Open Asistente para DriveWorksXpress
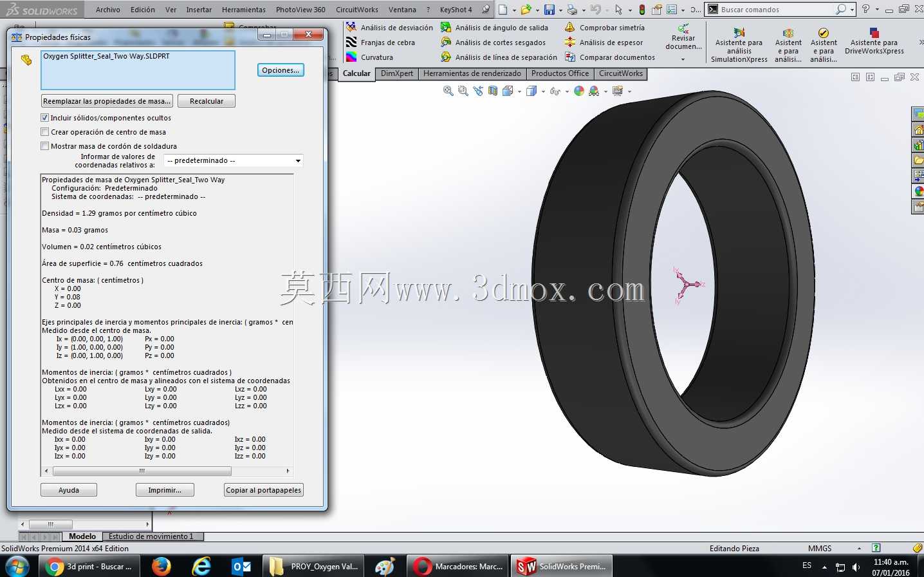 pos(874,41)
